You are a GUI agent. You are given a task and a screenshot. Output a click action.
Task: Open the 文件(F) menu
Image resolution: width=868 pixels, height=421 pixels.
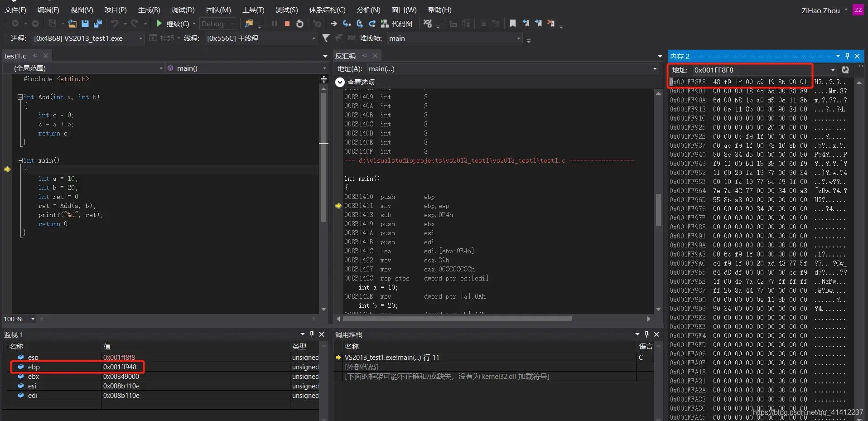(15, 10)
